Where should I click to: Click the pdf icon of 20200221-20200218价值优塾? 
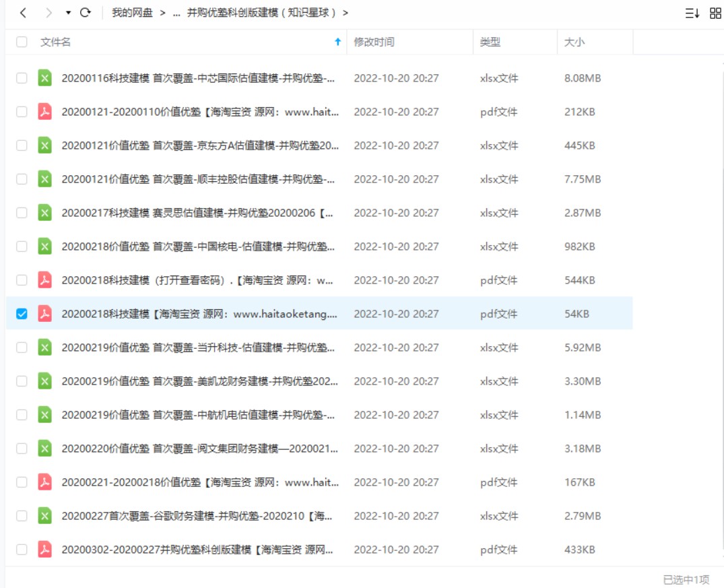point(45,482)
